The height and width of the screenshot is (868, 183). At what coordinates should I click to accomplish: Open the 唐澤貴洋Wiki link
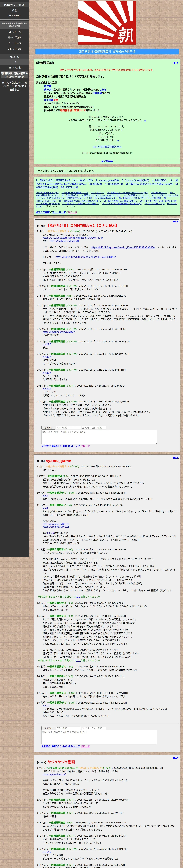pyautogui.click(x=114, y=147)
